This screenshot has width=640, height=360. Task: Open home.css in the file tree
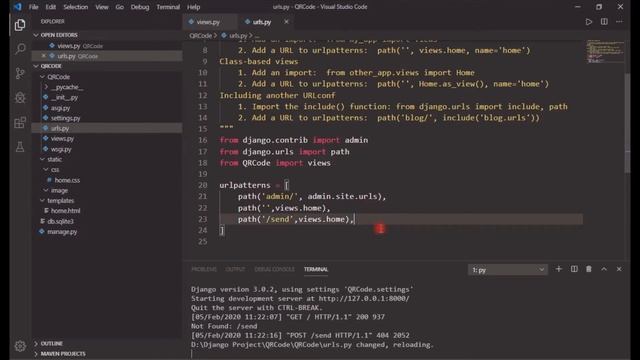pos(107,180)
